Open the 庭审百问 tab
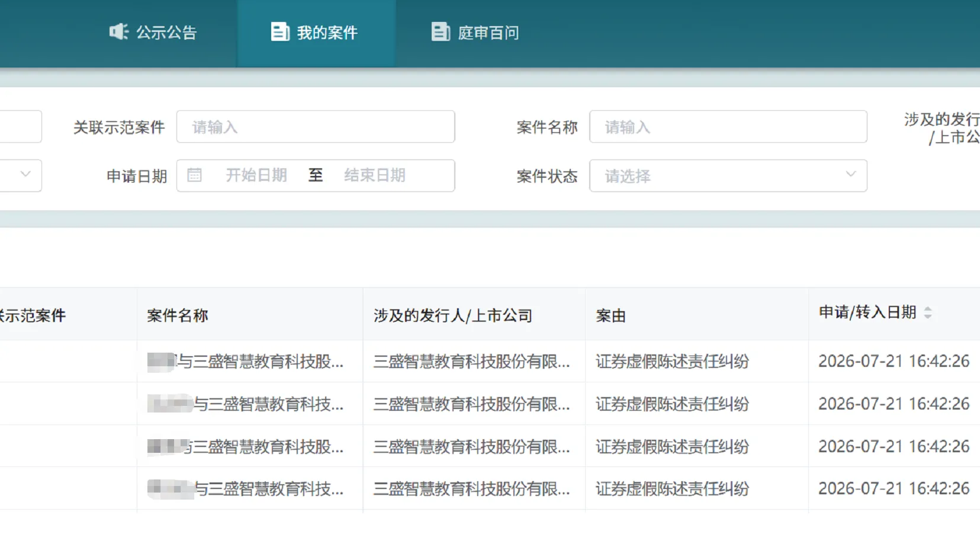Viewport: 980px width, 534px height. click(x=475, y=33)
